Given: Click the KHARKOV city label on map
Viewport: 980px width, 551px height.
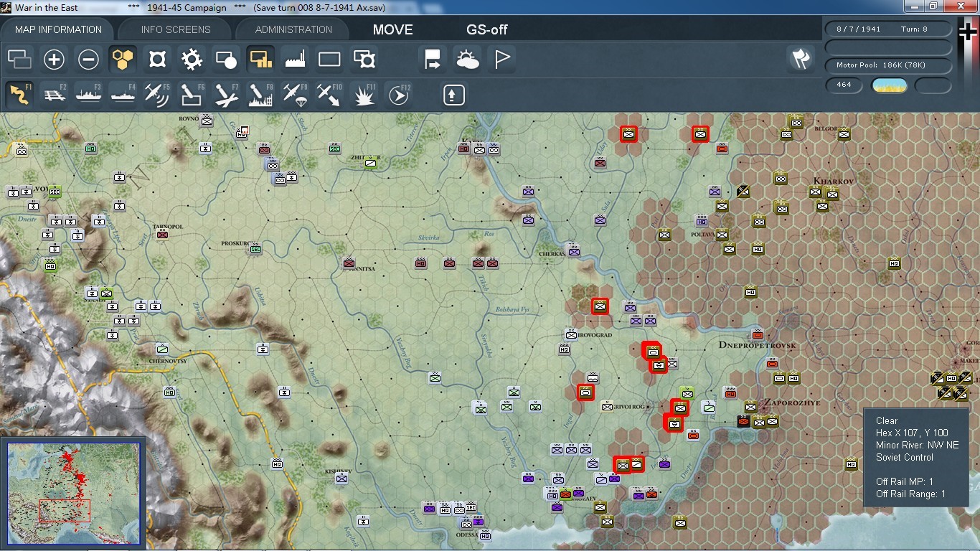Looking at the screenshot, I should point(833,181).
